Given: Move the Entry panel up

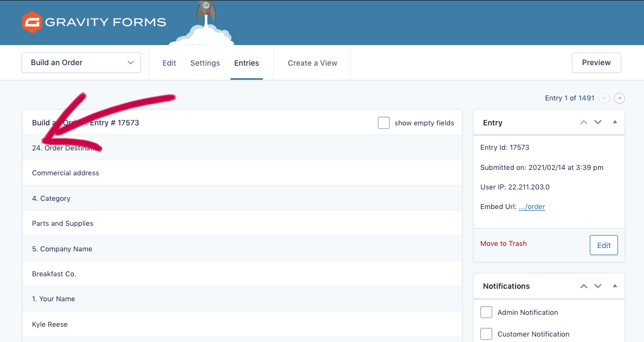Looking at the screenshot, I should (x=584, y=123).
